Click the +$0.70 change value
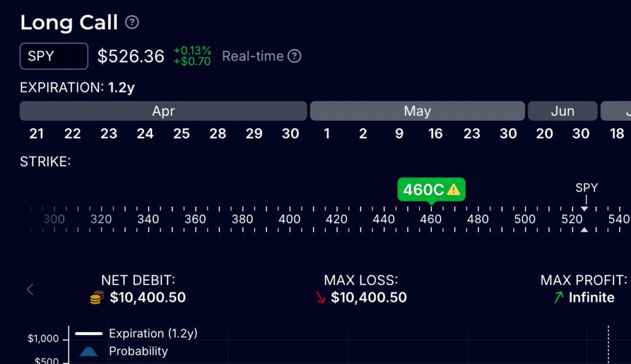This screenshot has height=364, width=631. pos(192,62)
